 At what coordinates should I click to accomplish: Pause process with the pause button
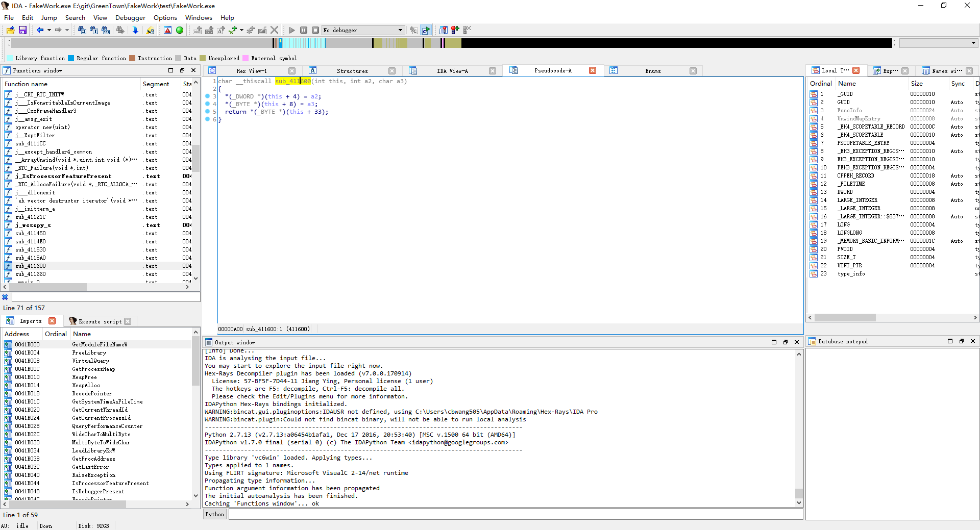pyautogui.click(x=304, y=30)
